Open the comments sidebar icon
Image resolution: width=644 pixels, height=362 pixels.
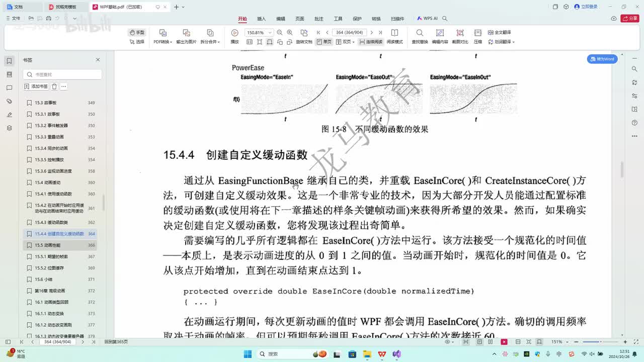coord(9,88)
